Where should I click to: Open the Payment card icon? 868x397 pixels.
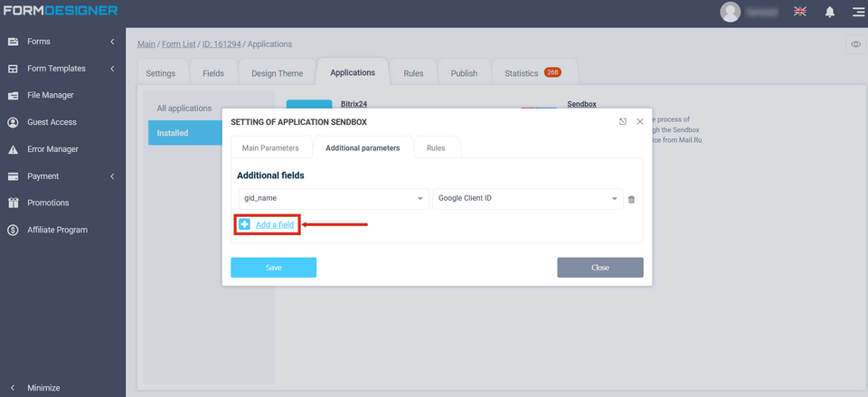point(13,176)
